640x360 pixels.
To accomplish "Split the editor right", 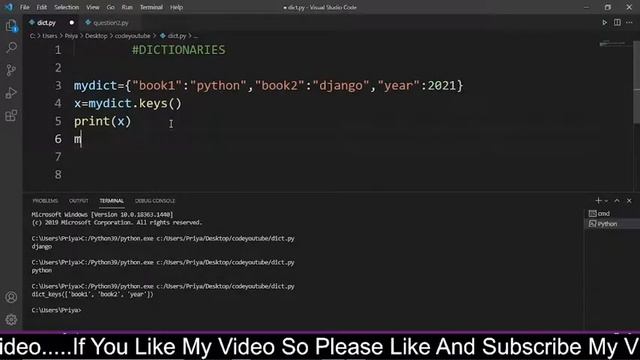I will point(617,22).
